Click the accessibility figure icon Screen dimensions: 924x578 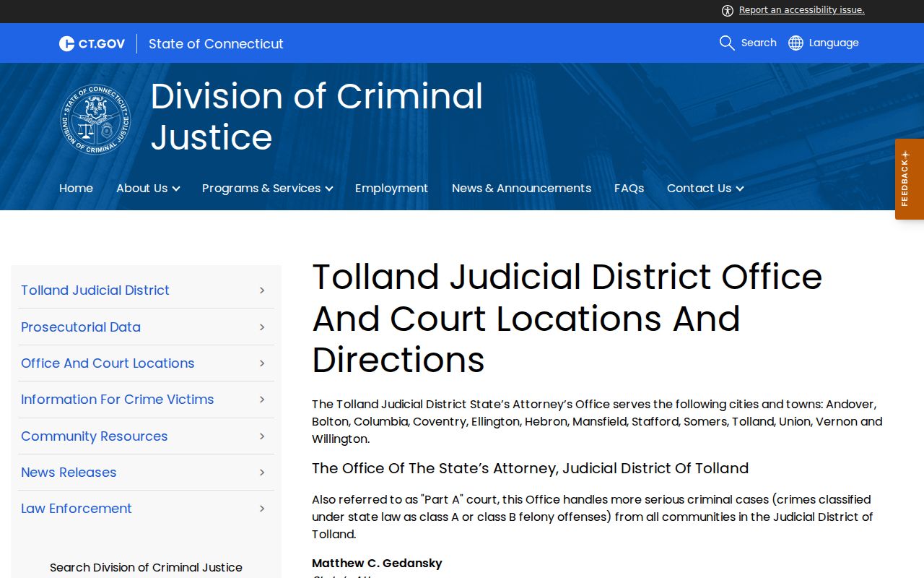coord(728,10)
